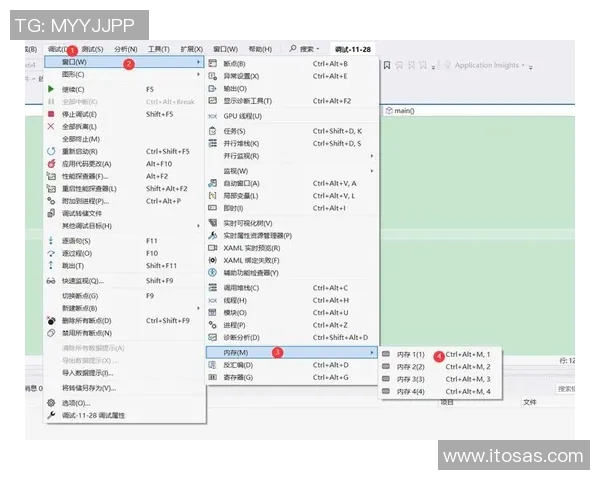
Task: Expand the 新建断点(B) submenu
Action: click(124, 308)
